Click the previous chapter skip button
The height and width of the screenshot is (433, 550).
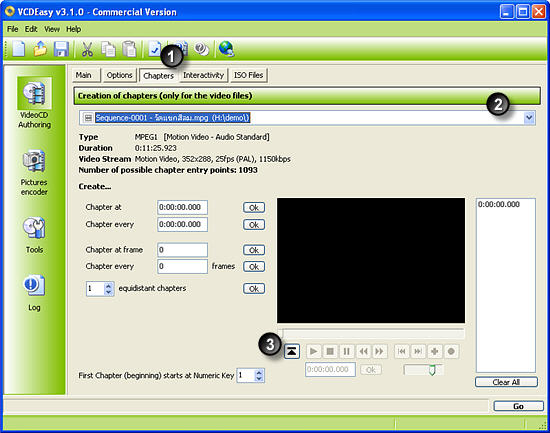[x=402, y=351]
